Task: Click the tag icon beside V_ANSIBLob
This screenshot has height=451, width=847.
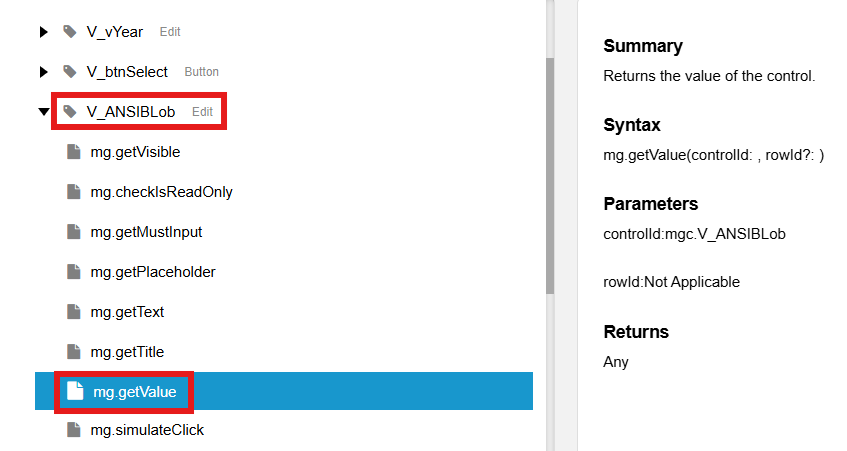Action: [x=70, y=112]
